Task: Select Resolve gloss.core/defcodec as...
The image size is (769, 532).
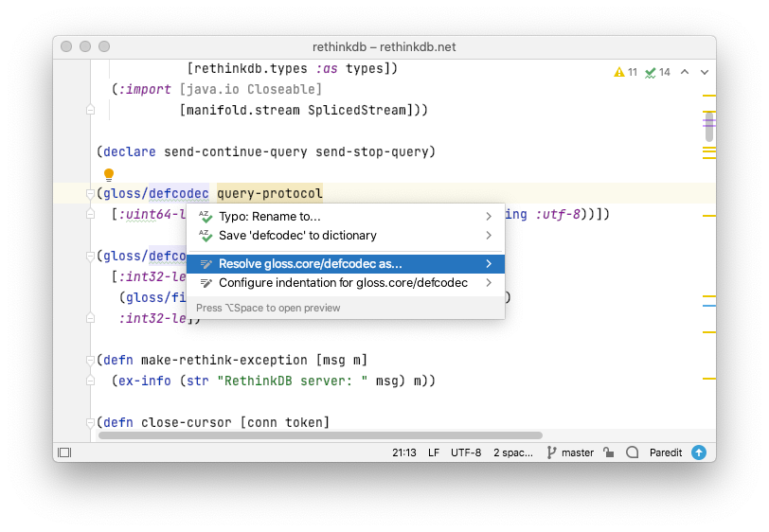Action: pos(346,264)
